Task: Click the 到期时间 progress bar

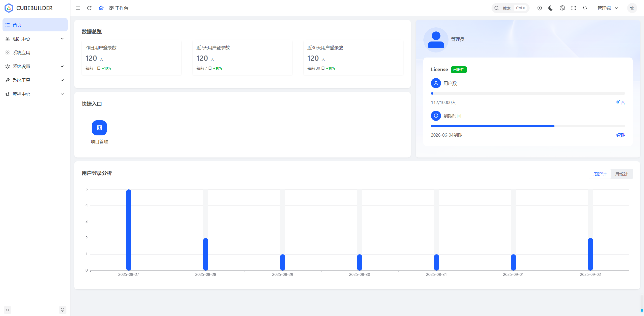Action: [x=528, y=126]
